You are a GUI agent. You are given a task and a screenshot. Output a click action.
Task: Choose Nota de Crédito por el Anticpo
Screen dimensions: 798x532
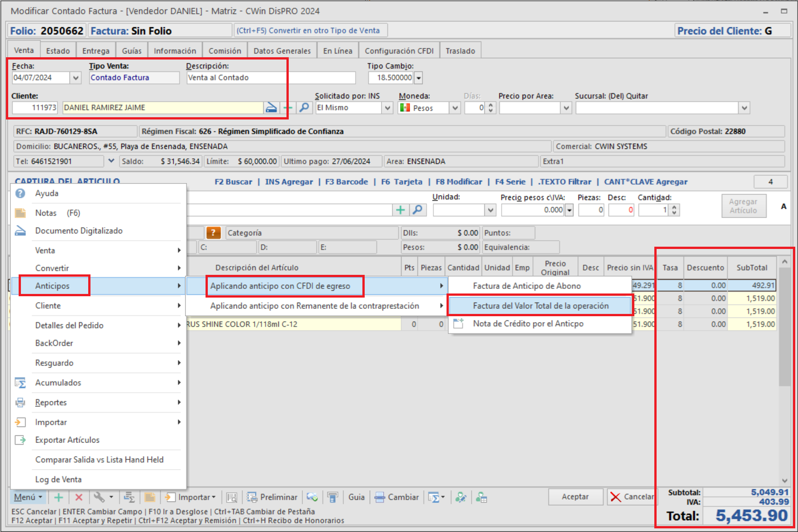tap(540, 323)
